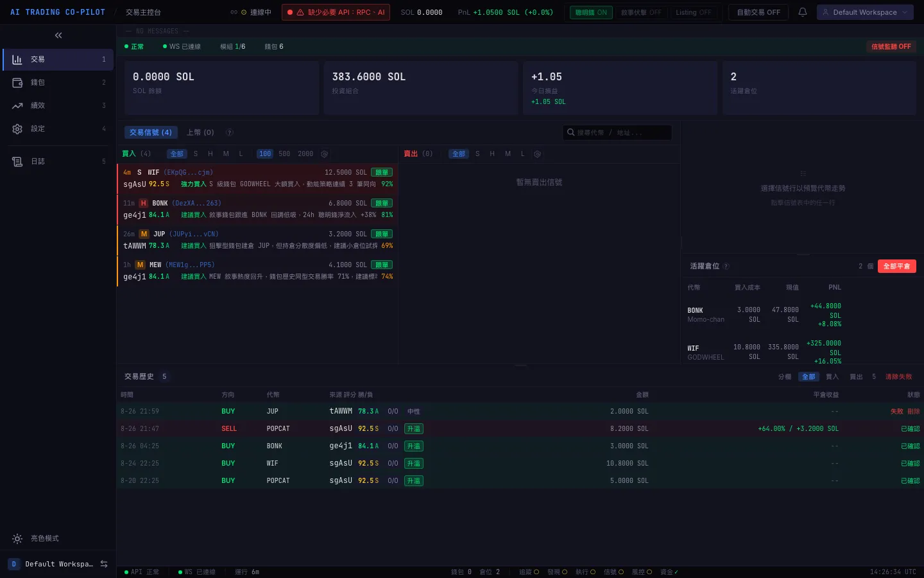Select the JUP buy signal row
The width and height of the screenshot is (924, 578).
(x=257, y=240)
